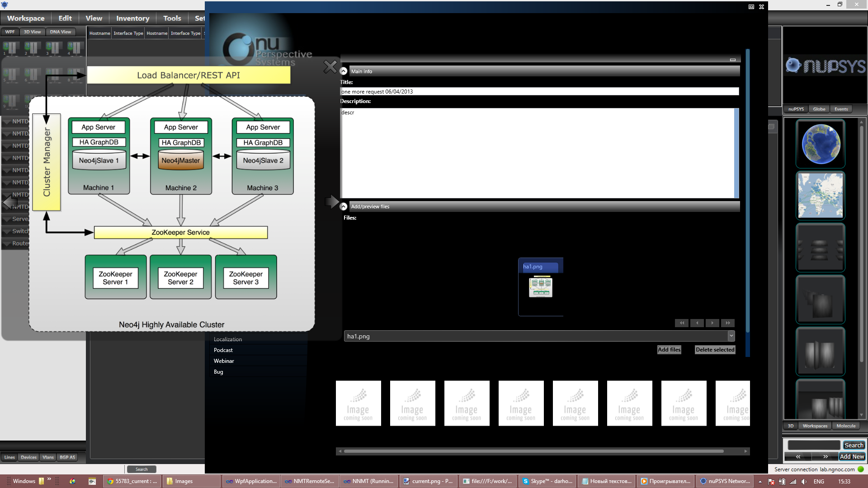Go to next file in pager
Viewport: 868px width, 488px height.
click(x=712, y=323)
